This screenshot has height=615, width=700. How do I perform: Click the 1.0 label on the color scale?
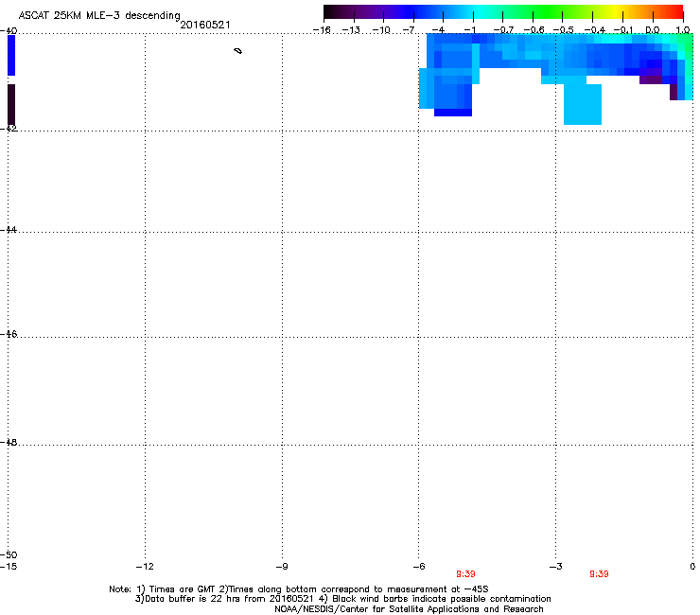[683, 30]
